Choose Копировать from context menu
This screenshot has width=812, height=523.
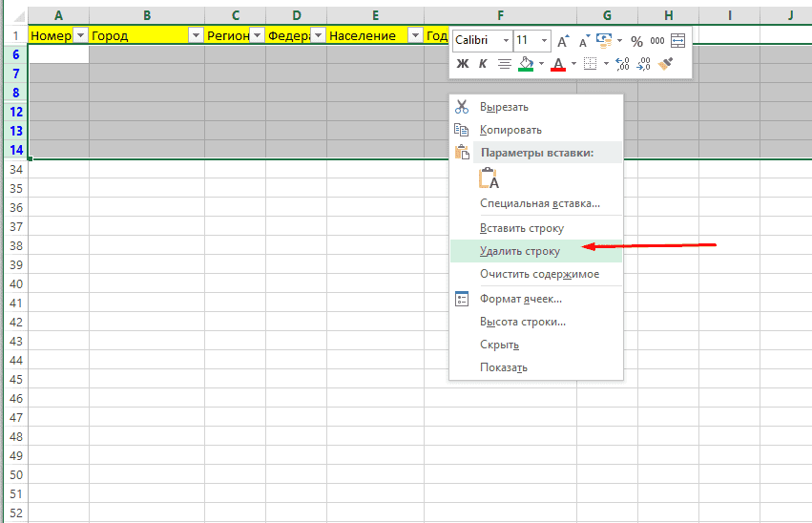(536, 130)
